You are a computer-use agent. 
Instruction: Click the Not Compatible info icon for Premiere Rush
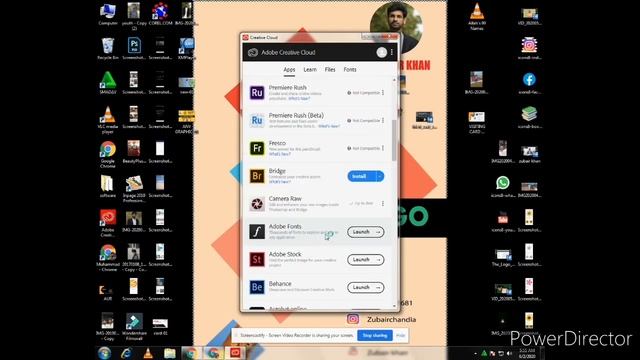(x=349, y=93)
